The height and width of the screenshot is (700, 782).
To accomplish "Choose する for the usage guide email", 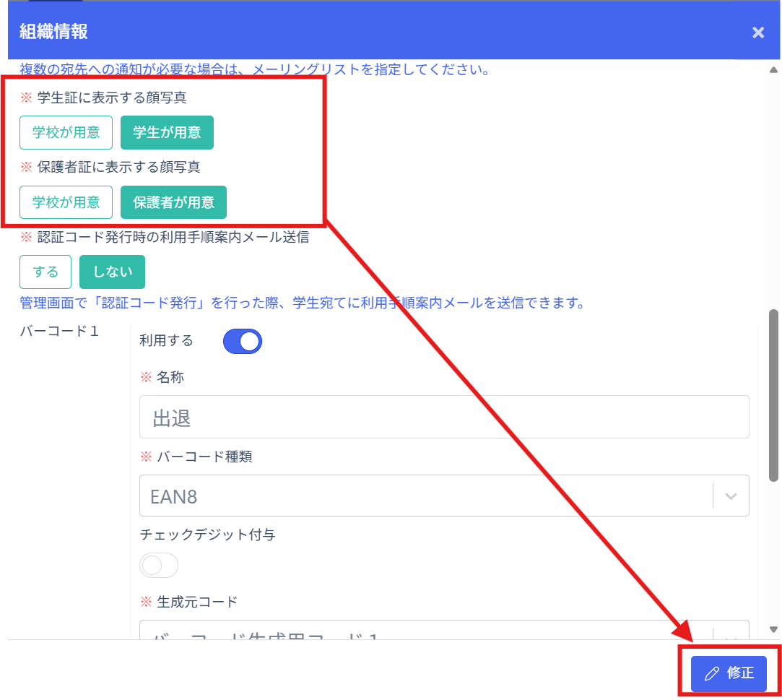I will [x=45, y=272].
